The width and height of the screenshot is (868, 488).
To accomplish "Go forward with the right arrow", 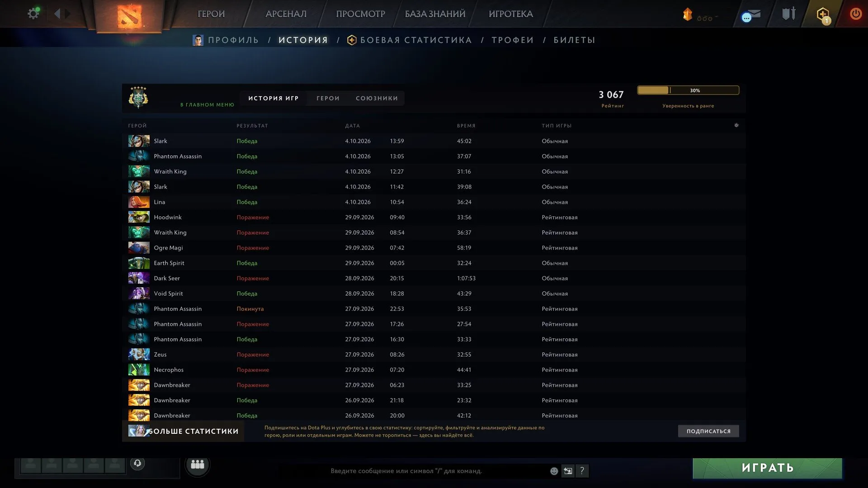I will tap(67, 14).
